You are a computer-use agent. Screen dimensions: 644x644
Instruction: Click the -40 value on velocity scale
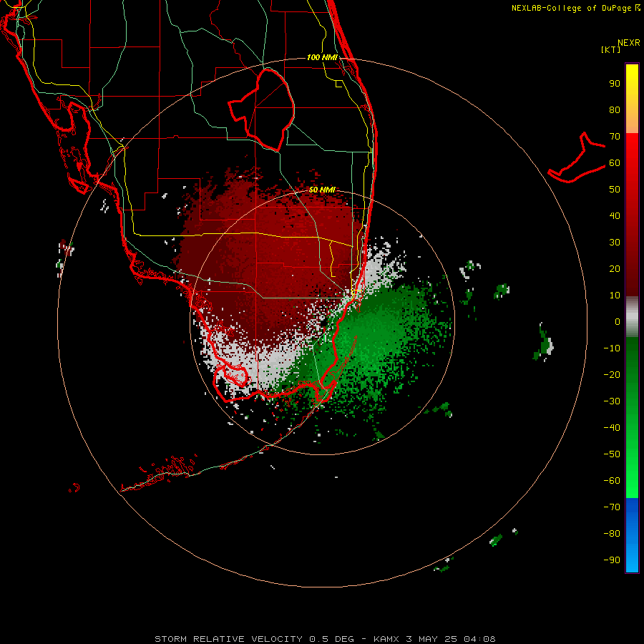click(612, 428)
